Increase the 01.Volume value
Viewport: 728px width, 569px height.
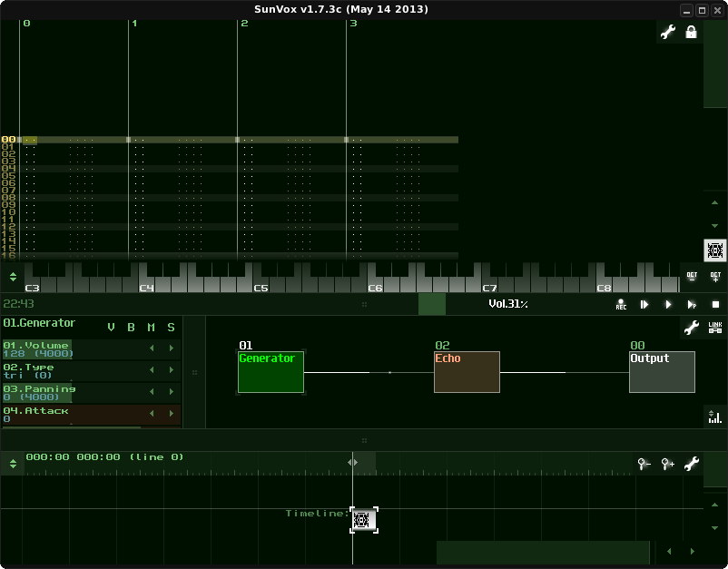(x=172, y=348)
